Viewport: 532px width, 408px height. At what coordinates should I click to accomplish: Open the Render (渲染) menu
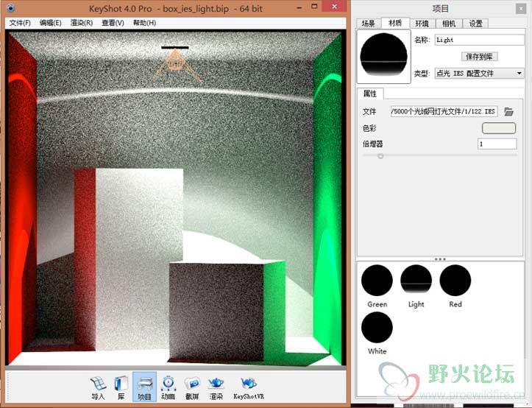click(x=82, y=23)
